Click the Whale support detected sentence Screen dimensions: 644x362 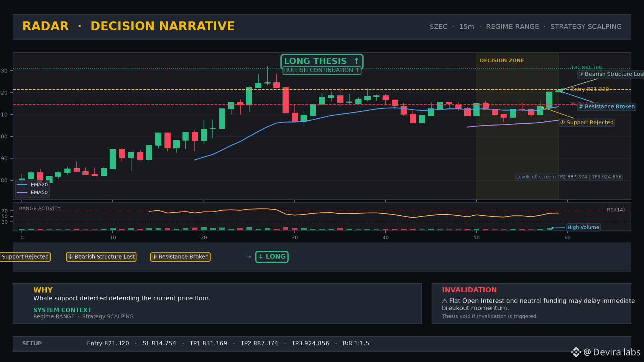tap(122, 298)
